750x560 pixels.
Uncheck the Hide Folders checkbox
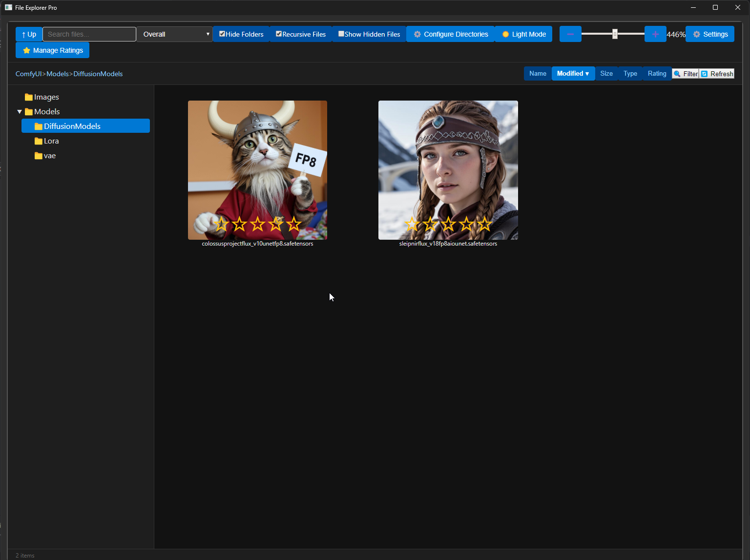point(222,34)
